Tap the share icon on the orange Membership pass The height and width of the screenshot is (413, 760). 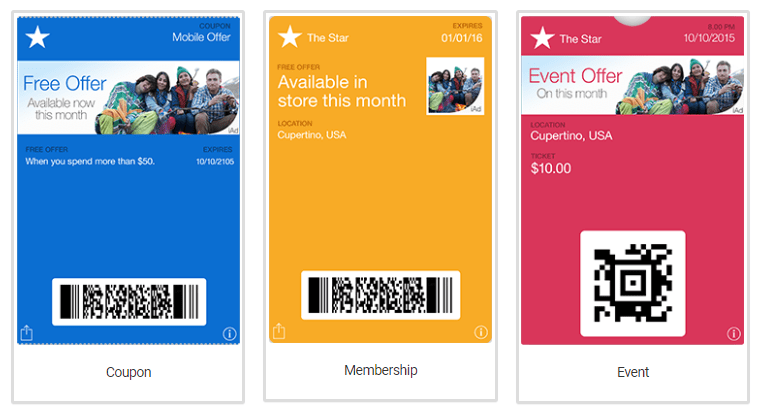279,331
